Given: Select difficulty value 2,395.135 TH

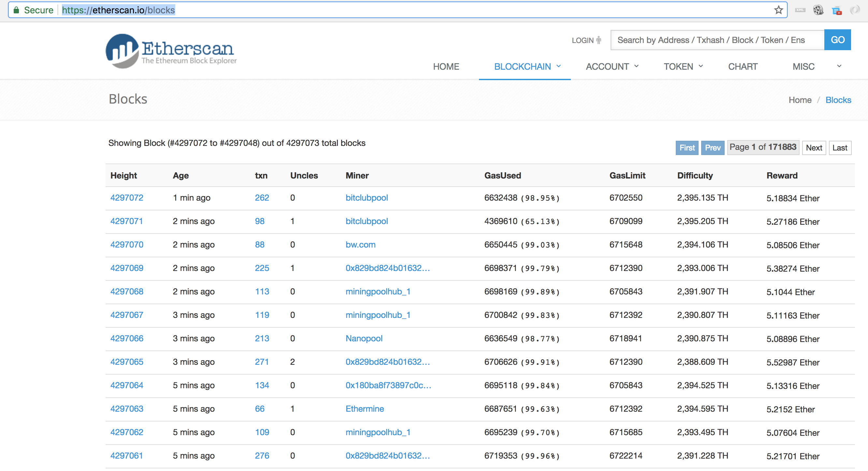Looking at the screenshot, I should coord(702,198).
